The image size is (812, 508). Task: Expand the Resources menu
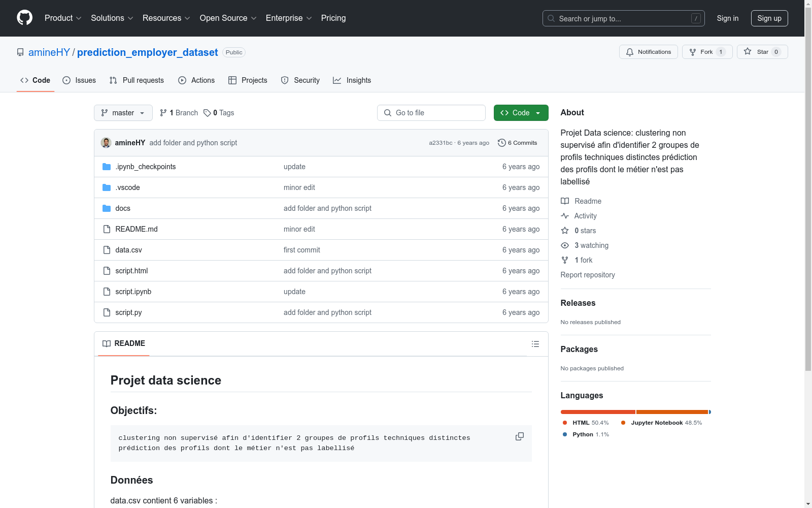166,18
